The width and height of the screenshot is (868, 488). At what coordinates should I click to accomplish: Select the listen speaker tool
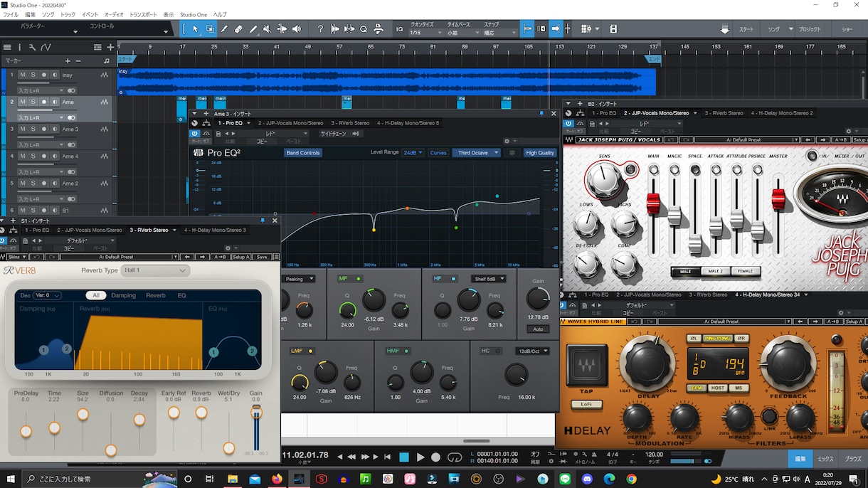pyautogui.click(x=296, y=29)
